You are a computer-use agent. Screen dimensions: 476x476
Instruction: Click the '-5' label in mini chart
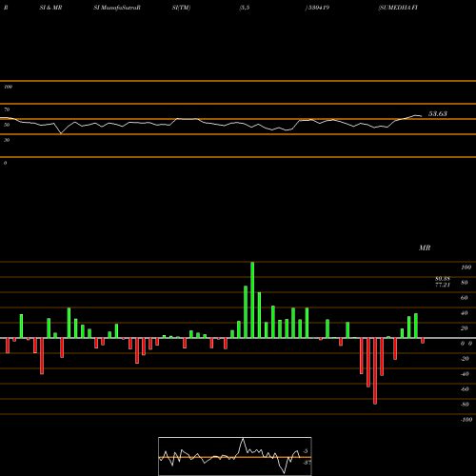click(x=306, y=451)
